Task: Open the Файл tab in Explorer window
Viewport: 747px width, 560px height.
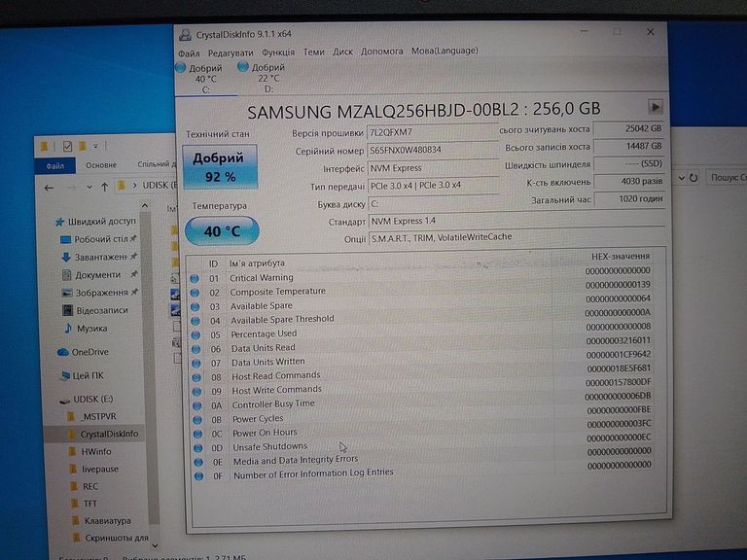Action: tap(55, 165)
